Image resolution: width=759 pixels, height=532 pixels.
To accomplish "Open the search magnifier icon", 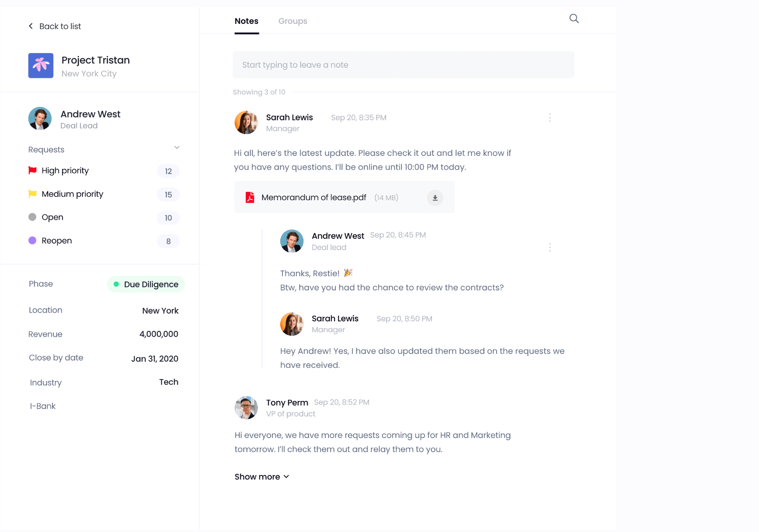I will tap(573, 19).
